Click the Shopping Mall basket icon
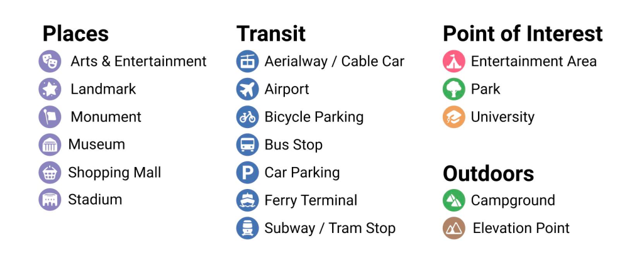Image resolution: width=644 pixels, height=270 pixels. pyautogui.click(x=50, y=172)
